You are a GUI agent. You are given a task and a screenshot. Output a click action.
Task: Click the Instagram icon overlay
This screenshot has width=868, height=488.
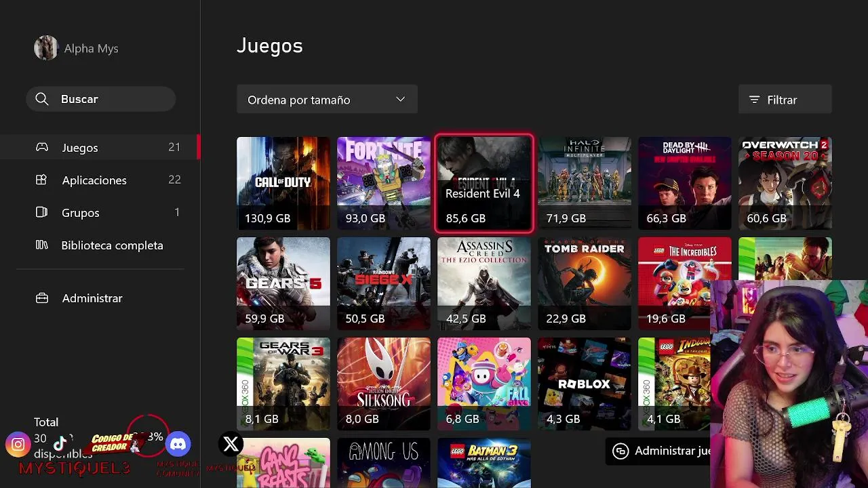click(18, 445)
